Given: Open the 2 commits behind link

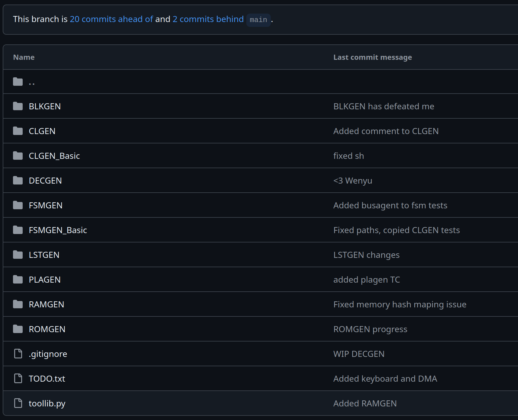Looking at the screenshot, I should tap(208, 19).
